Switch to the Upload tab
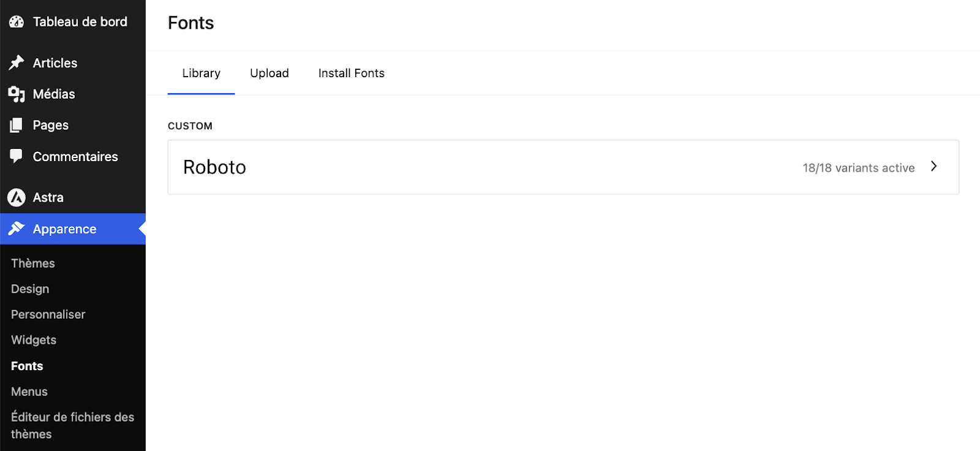980x451 pixels. 269,73
